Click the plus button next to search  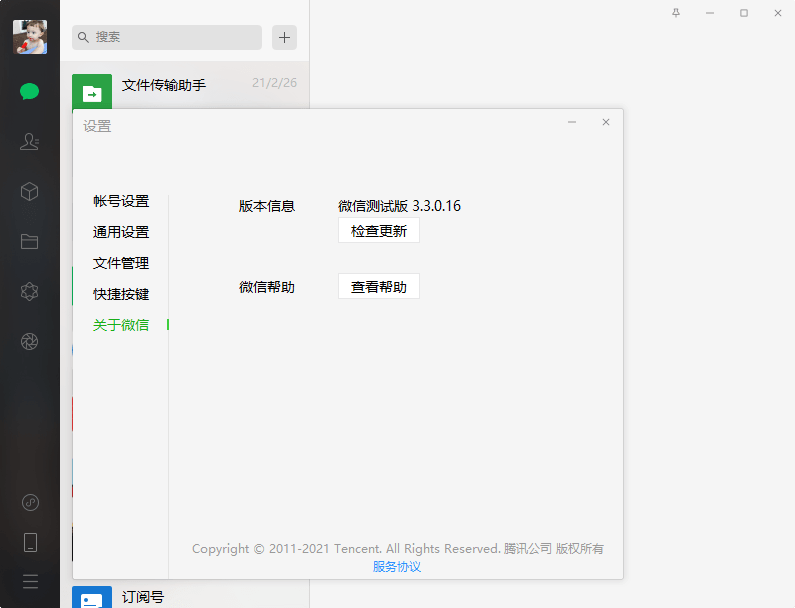(x=284, y=38)
